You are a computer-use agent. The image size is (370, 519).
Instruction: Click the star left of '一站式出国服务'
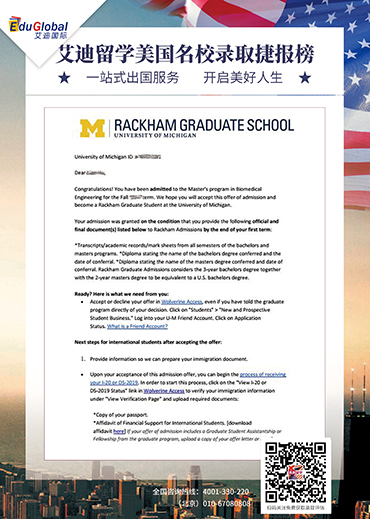pos(64,78)
